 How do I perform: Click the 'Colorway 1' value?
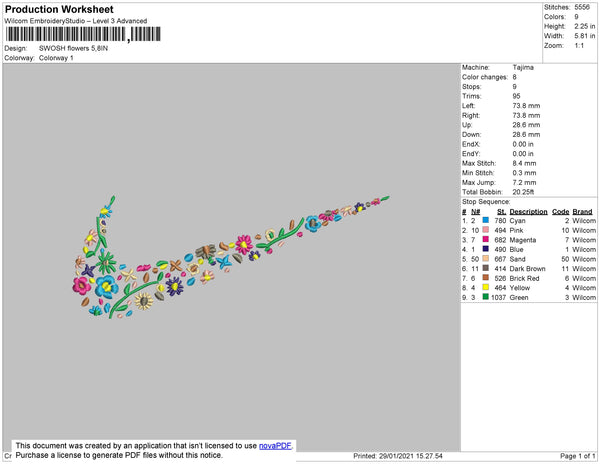56,58
